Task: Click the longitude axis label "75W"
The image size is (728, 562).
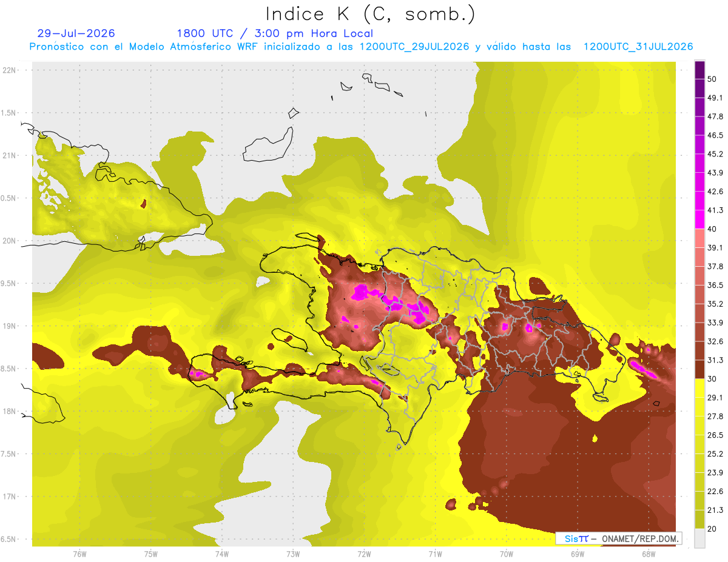Action: click(150, 553)
